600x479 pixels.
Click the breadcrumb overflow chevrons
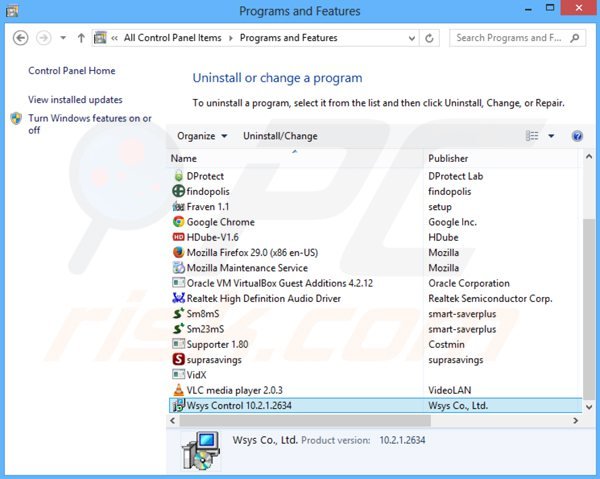click(114, 38)
